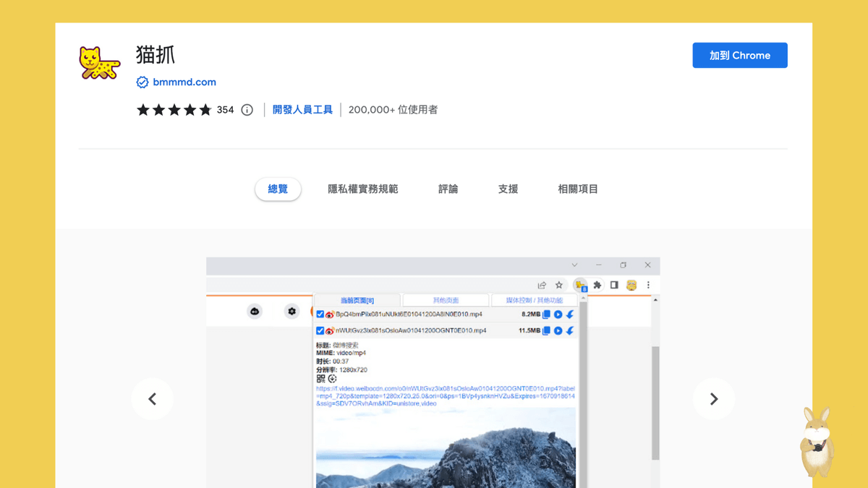Screen dimensions: 868x488
Task: Click play icon on the 11.5MB row
Action: pyautogui.click(x=558, y=330)
